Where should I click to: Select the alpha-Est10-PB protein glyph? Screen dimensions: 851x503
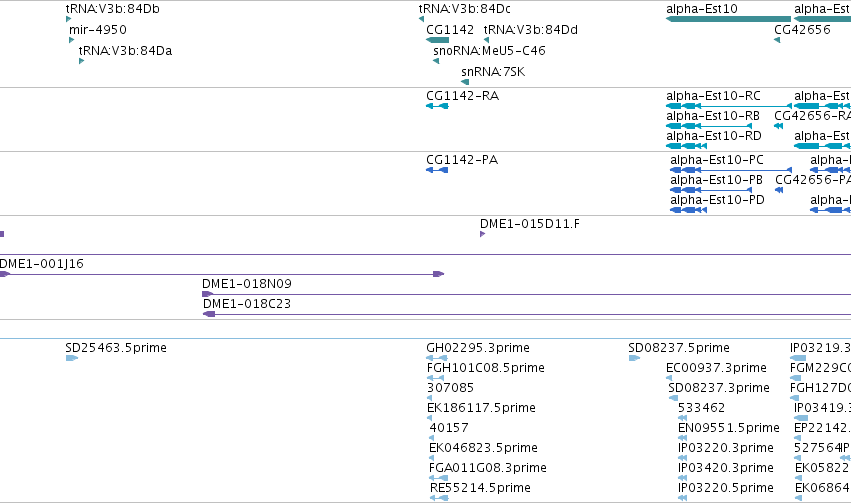point(711,190)
